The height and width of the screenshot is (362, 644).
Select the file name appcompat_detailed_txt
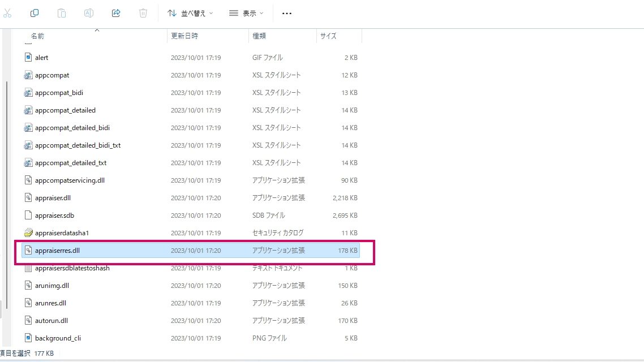pos(71,163)
